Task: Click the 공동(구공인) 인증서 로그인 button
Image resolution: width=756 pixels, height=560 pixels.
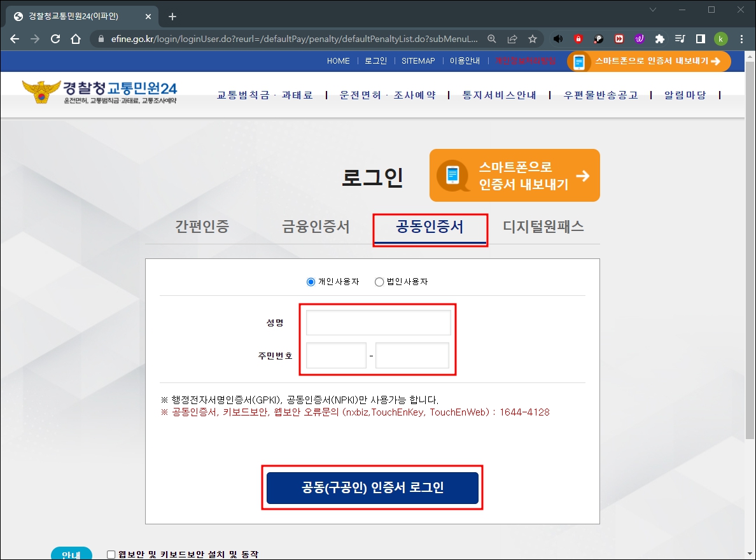Action: (372, 488)
